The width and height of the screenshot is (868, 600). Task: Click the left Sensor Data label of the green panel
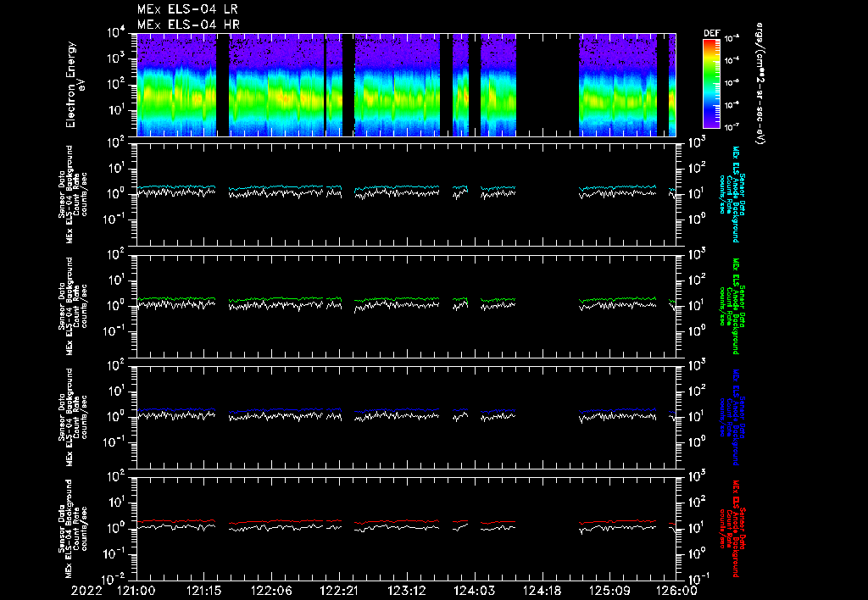(x=73, y=306)
